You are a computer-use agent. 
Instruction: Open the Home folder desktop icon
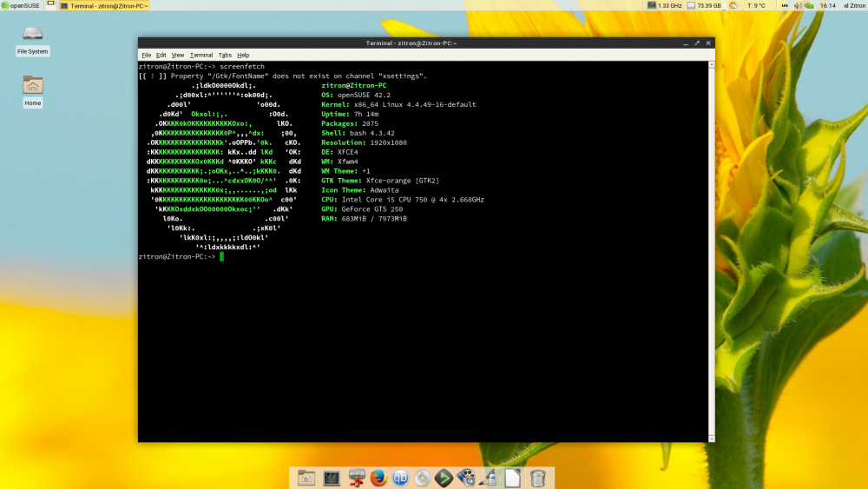[x=33, y=91]
